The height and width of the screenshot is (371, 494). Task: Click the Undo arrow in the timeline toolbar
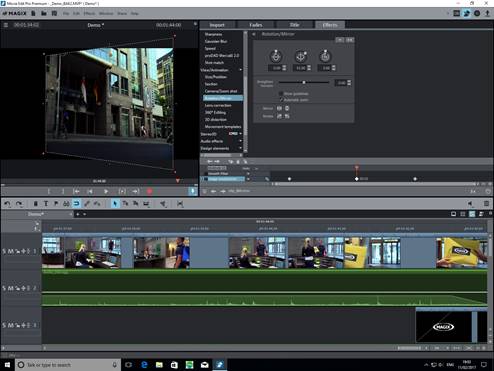click(8, 203)
